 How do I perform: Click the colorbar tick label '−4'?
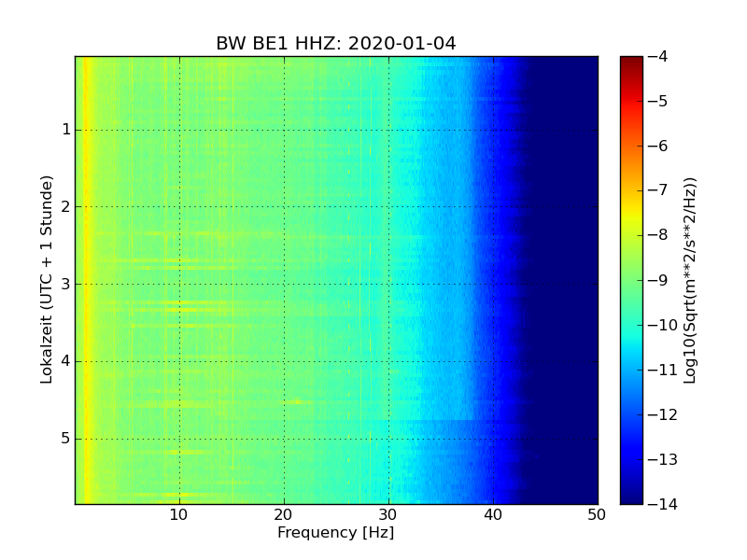(658, 56)
